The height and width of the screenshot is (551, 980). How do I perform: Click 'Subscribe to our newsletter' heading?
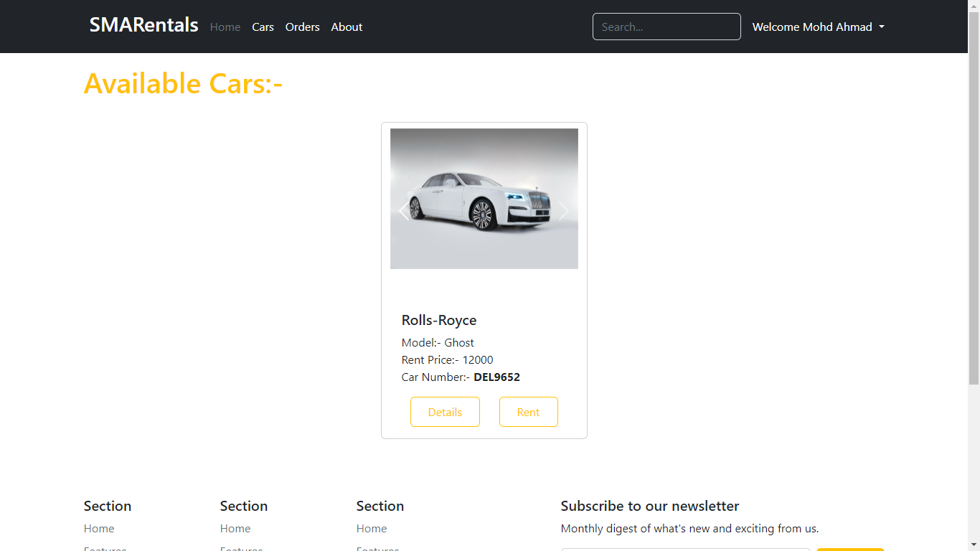(650, 506)
